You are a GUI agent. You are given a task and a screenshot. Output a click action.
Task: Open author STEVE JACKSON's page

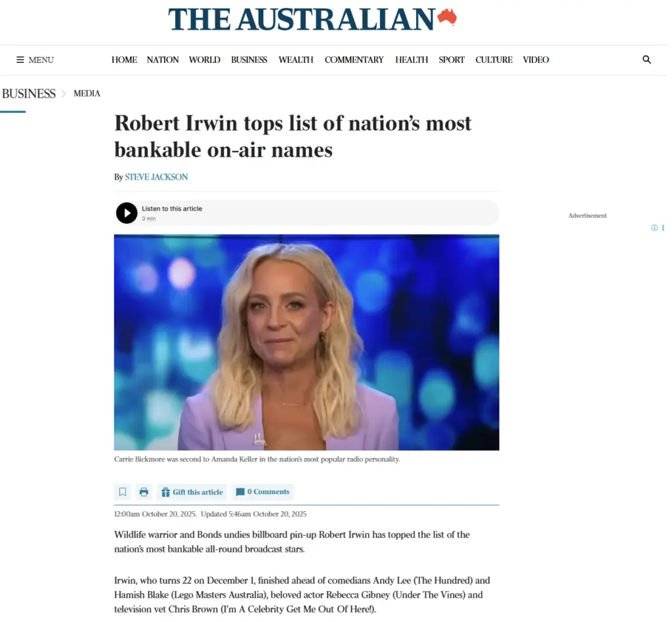click(x=157, y=178)
